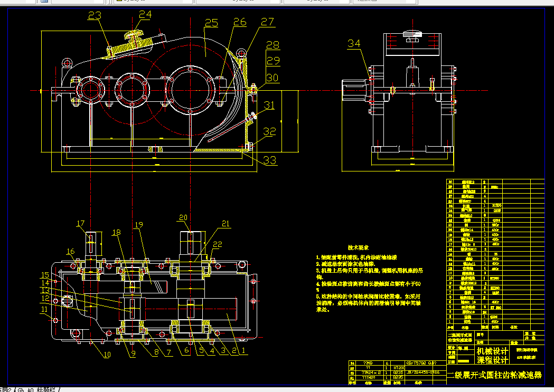Screen dimensions: 554x392
Task: Click part label 15 on the left
Action: (x=45, y=275)
